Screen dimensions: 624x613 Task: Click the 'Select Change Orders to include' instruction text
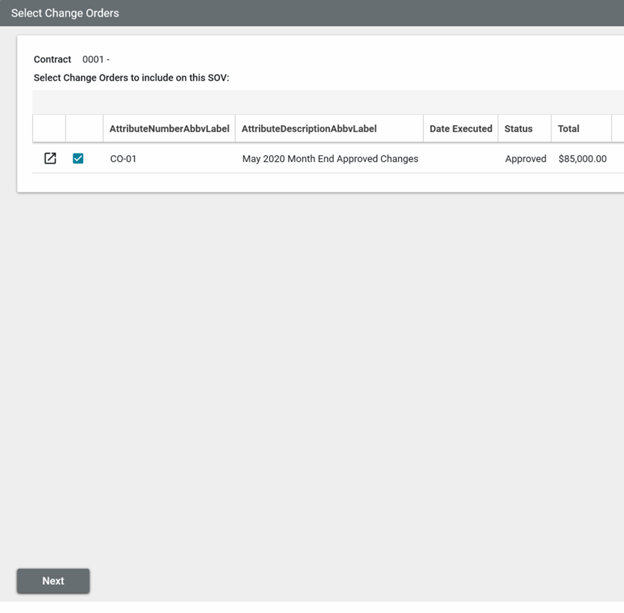pyautogui.click(x=131, y=78)
